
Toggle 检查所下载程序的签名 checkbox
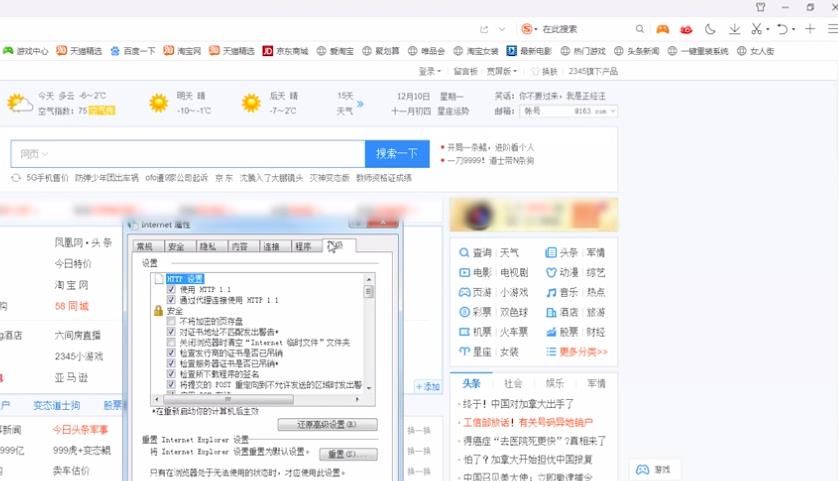[x=171, y=374]
